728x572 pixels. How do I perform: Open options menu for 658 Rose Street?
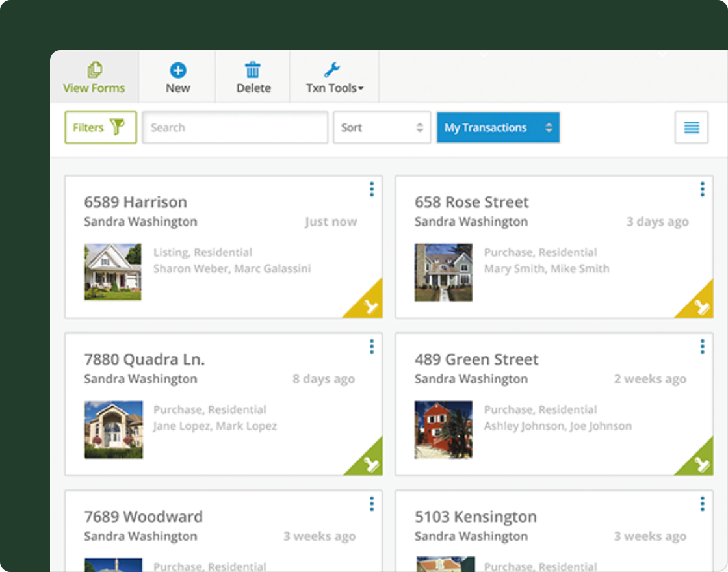click(x=703, y=189)
